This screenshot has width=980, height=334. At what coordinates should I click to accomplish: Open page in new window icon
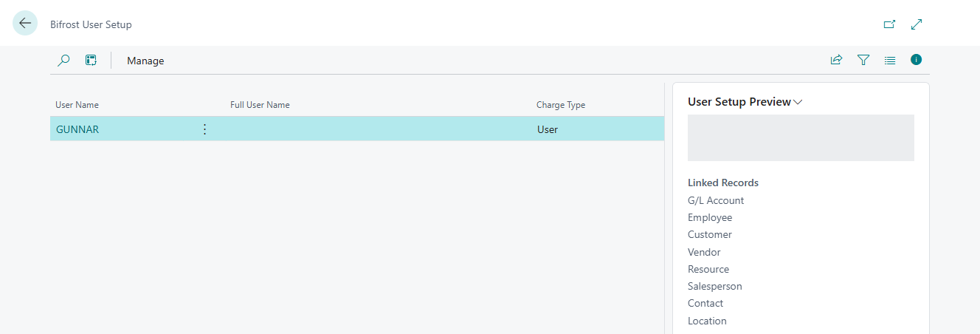point(889,24)
